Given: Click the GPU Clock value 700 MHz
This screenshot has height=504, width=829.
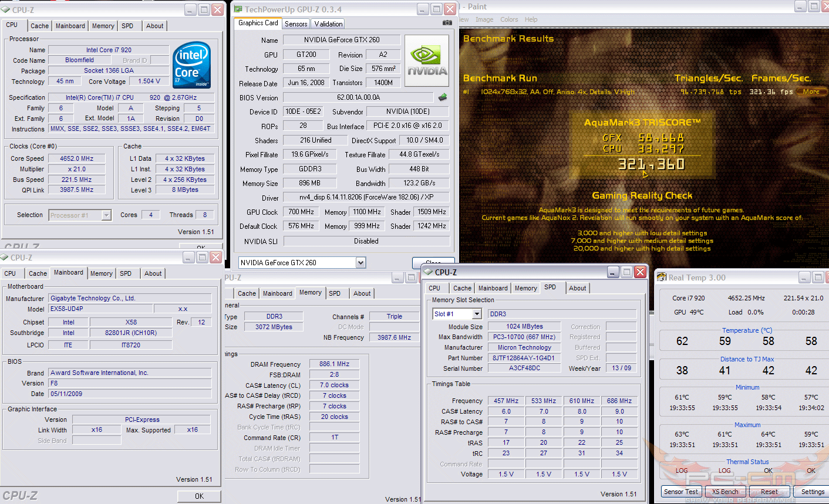Looking at the screenshot, I should pyautogui.click(x=301, y=212).
